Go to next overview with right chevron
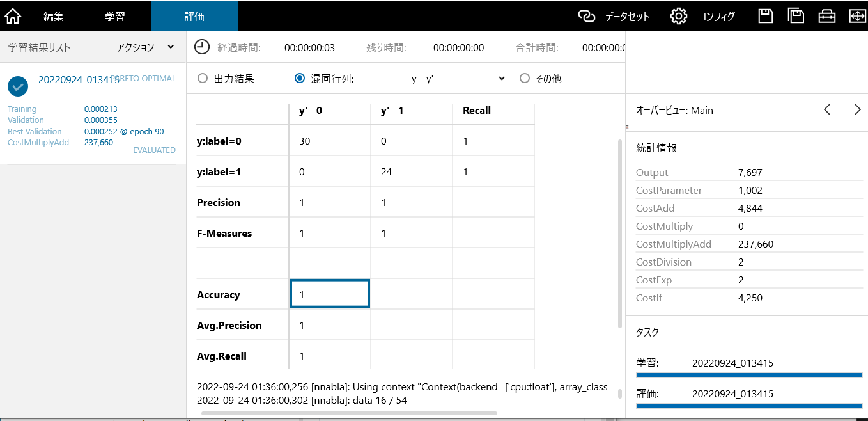The image size is (868, 421). pos(857,110)
